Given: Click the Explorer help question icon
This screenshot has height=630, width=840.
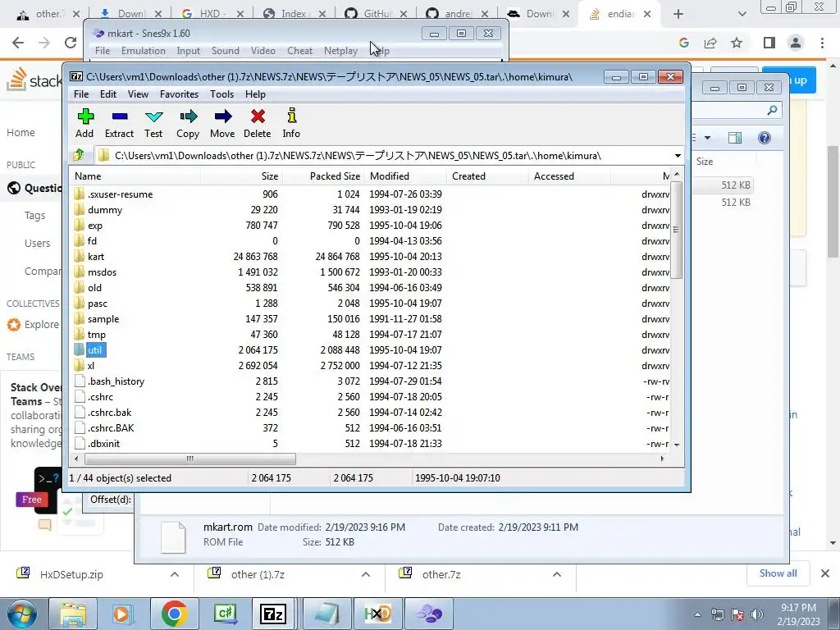Looking at the screenshot, I should point(765,138).
